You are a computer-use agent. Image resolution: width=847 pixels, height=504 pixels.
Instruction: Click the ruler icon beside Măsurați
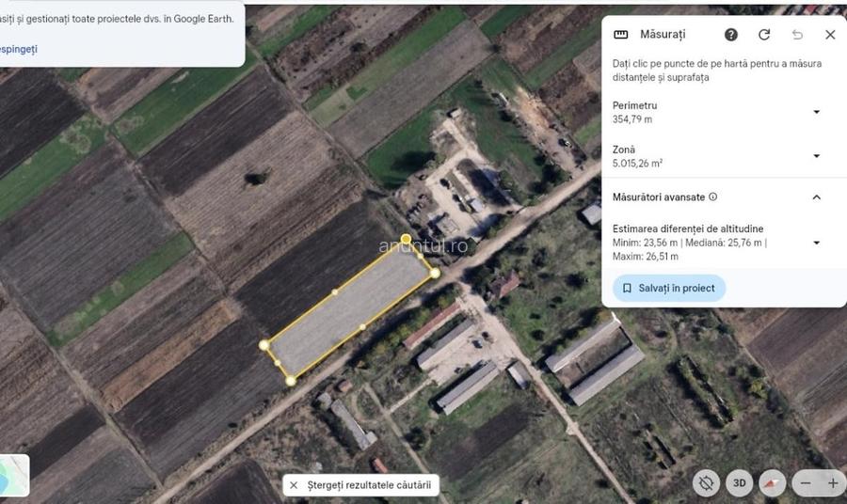click(621, 35)
